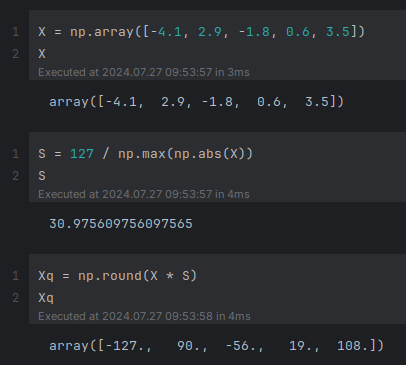
Task: Click line number 2 of np.array cell
Action: 16,54
